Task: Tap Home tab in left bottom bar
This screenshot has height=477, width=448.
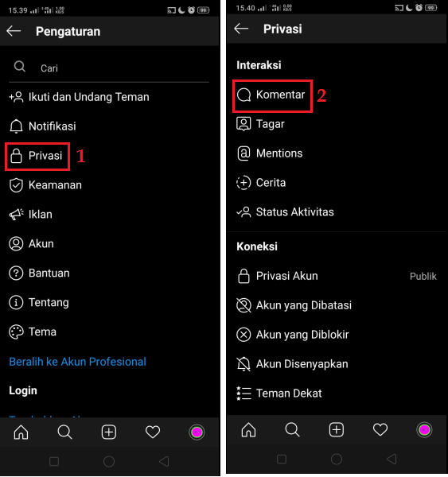Action: [21, 432]
